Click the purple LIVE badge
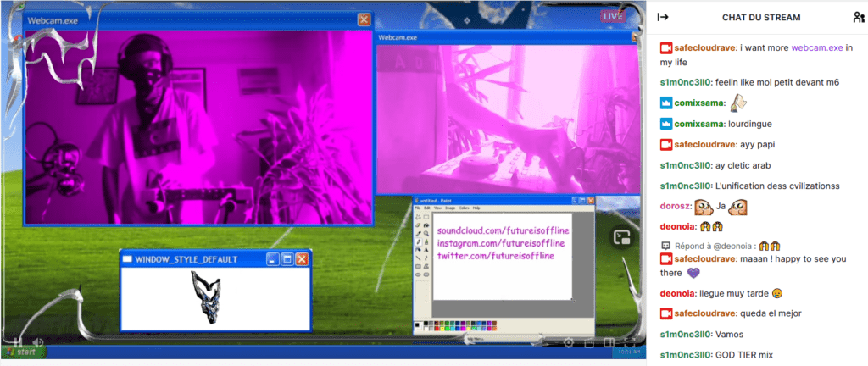 613,16
